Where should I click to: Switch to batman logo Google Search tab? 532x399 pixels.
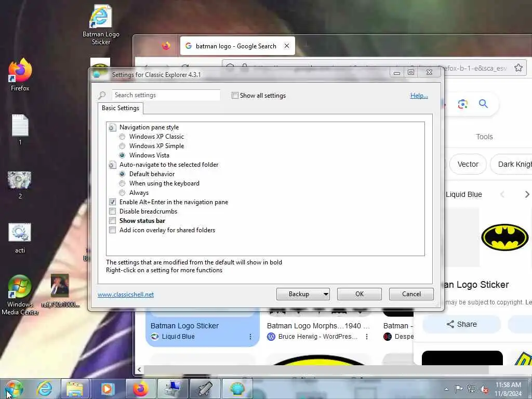click(x=237, y=46)
